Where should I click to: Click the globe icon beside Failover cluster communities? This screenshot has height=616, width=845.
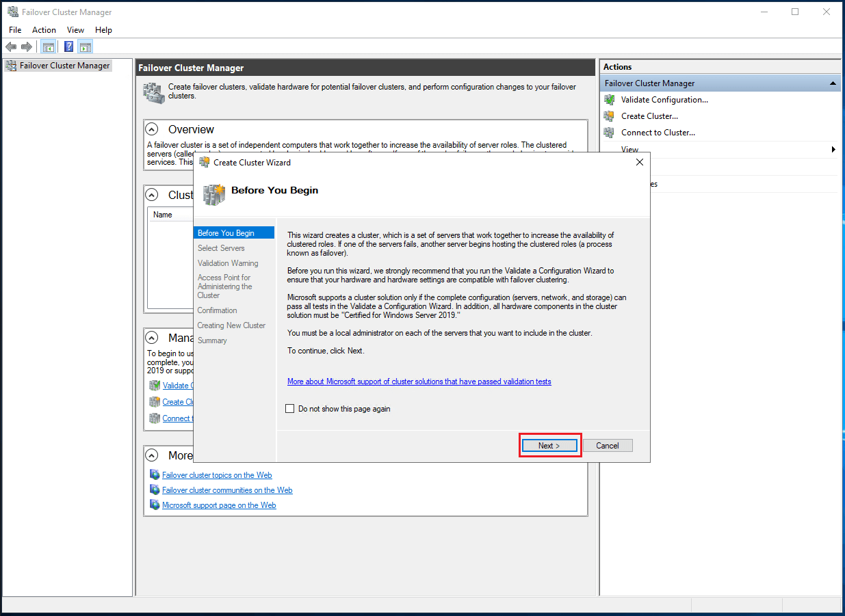point(155,490)
